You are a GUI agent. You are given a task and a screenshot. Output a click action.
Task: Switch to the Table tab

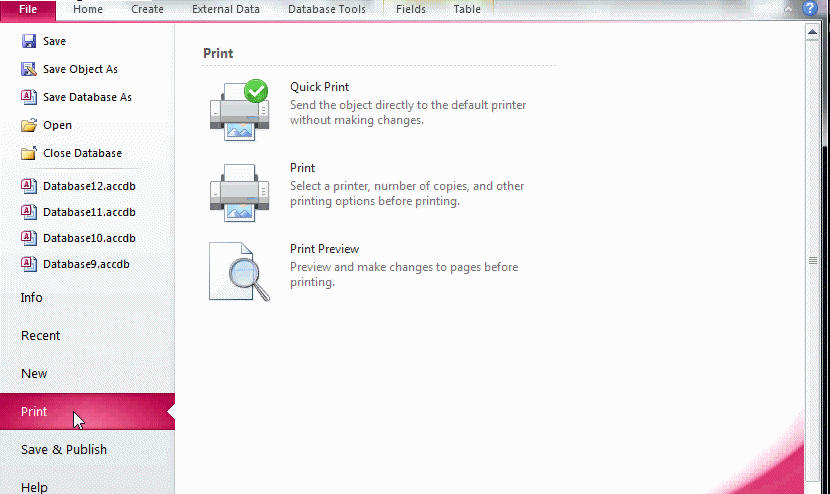point(467,10)
